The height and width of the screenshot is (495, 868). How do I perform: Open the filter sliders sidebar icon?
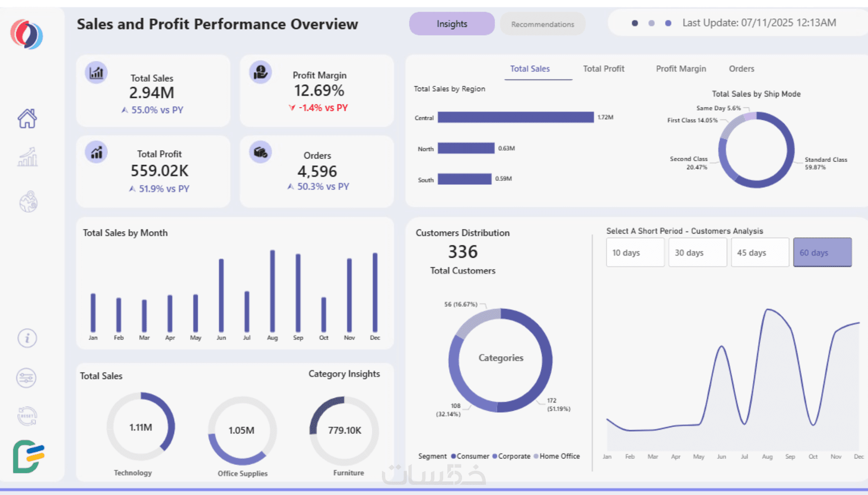pos(27,378)
